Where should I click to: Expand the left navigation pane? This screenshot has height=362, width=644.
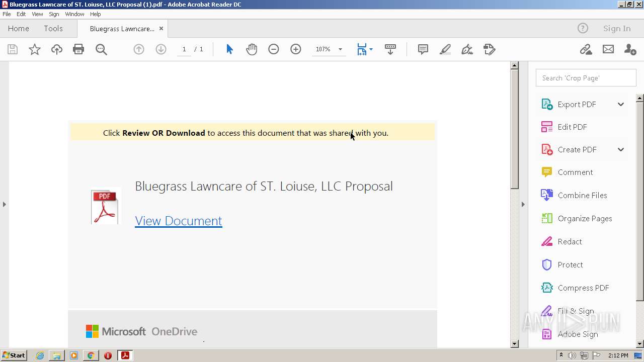click(x=4, y=204)
